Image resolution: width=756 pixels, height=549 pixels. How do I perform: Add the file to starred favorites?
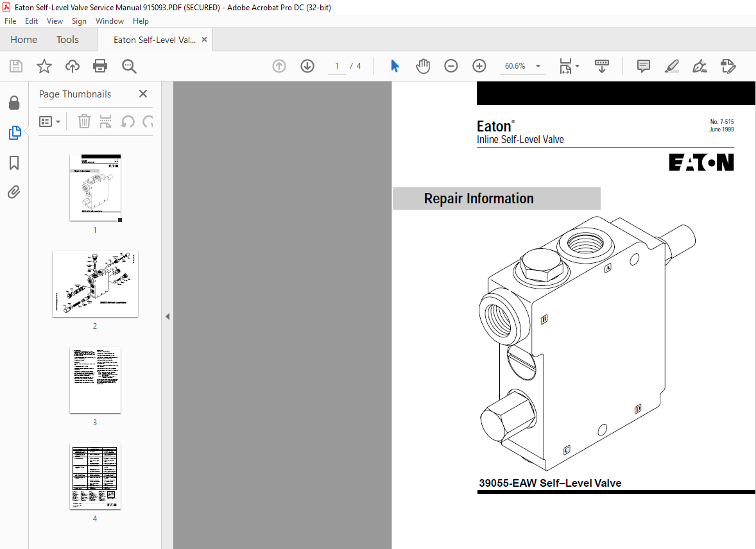point(44,66)
